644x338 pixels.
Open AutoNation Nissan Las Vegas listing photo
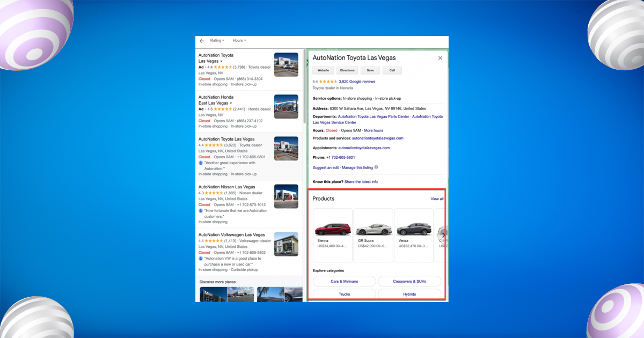pos(286,196)
